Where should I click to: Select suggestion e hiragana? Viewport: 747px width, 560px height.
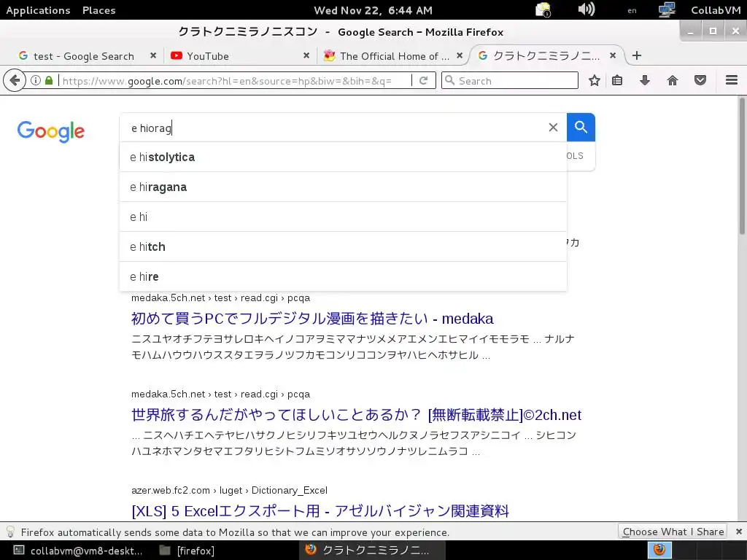(x=343, y=187)
